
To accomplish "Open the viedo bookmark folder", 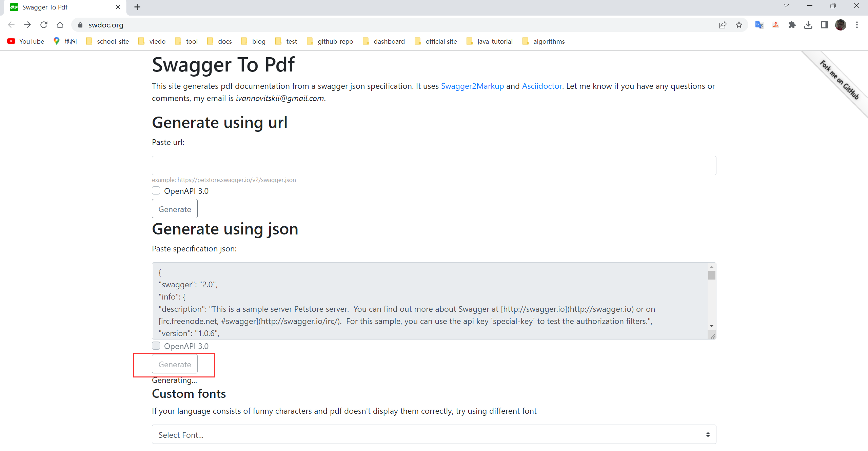I will pos(152,41).
